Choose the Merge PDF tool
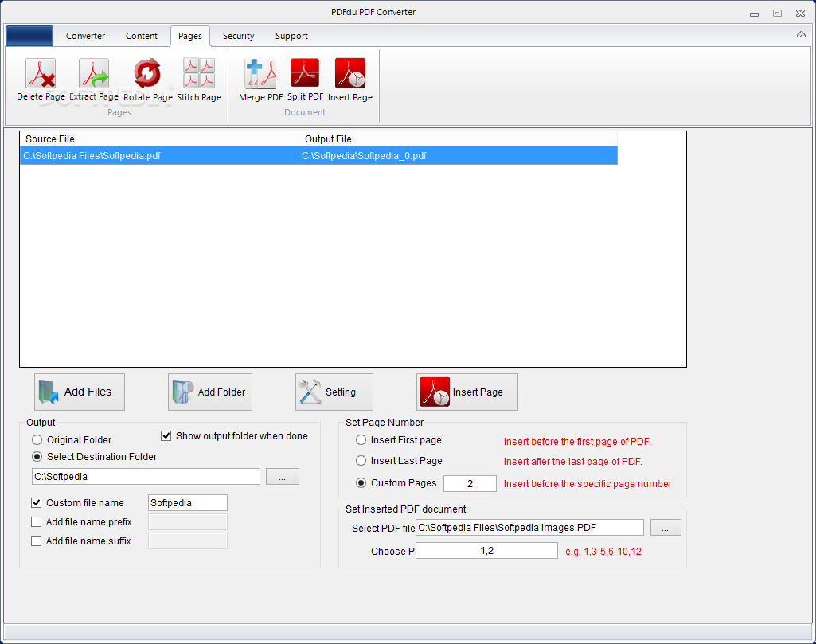 (261, 80)
